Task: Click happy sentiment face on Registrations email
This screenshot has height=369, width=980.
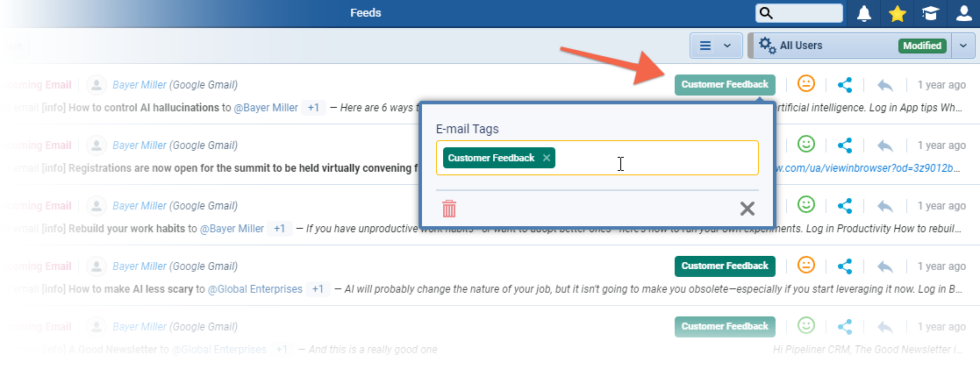Action: pyautogui.click(x=806, y=145)
